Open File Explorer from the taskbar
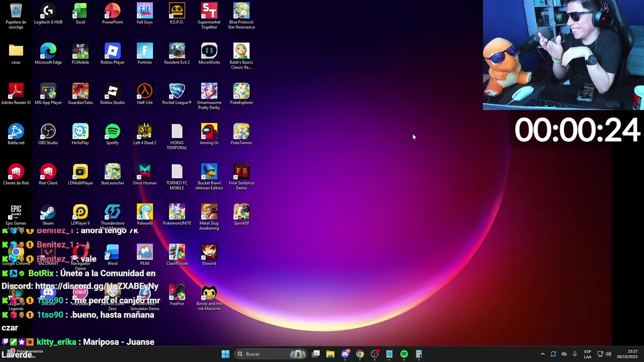Image resolution: width=644 pixels, height=362 pixels. pyautogui.click(x=331, y=354)
